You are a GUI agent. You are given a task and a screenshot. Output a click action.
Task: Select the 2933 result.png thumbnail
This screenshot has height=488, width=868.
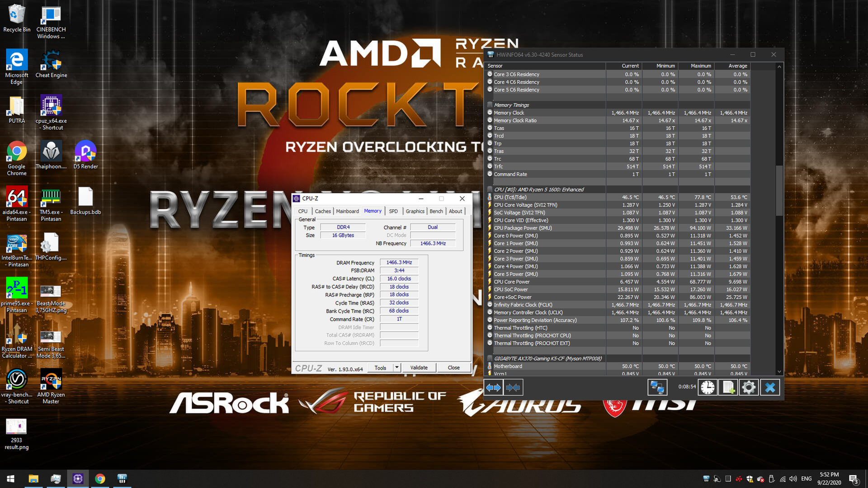tap(17, 434)
